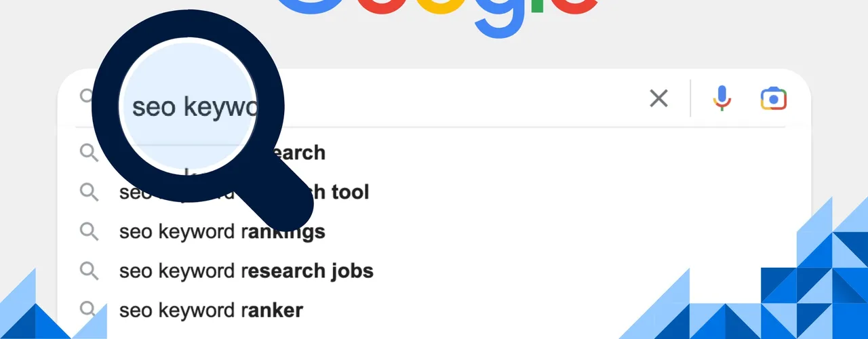The height and width of the screenshot is (339, 868).
Task: Click the search icon beside the first suggestion
Action: pyautogui.click(x=89, y=152)
